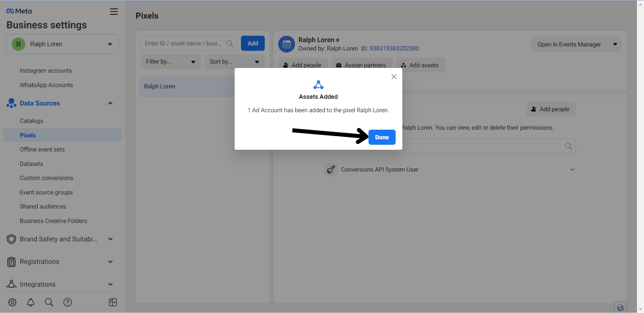
Task: Expand Brand Safety and Suitability section
Action: [110, 239]
